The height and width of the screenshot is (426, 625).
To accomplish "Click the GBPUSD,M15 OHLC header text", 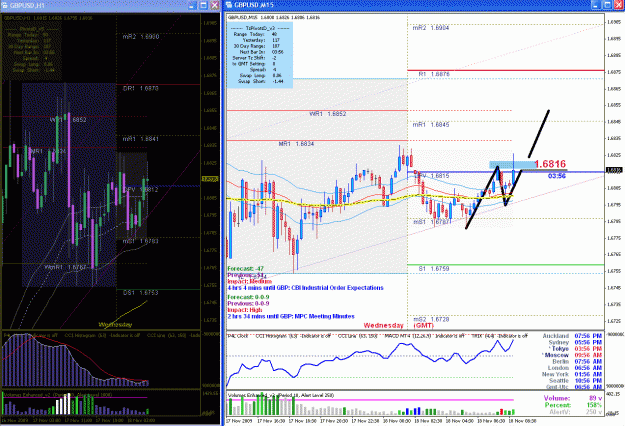I will (274, 18).
